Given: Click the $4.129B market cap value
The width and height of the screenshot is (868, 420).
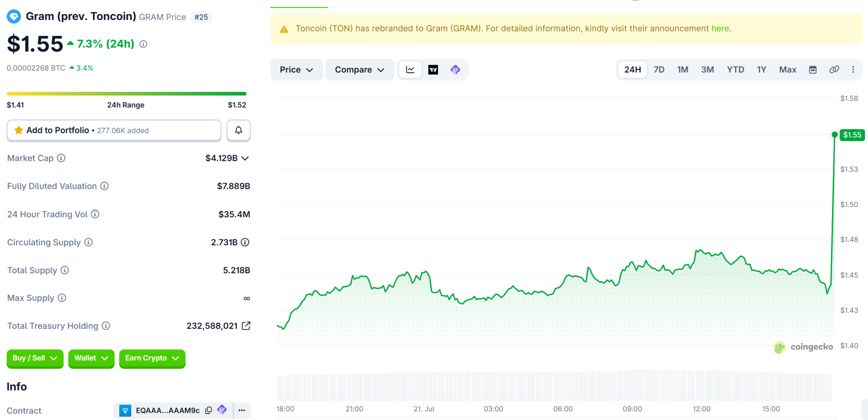Looking at the screenshot, I should 221,158.
